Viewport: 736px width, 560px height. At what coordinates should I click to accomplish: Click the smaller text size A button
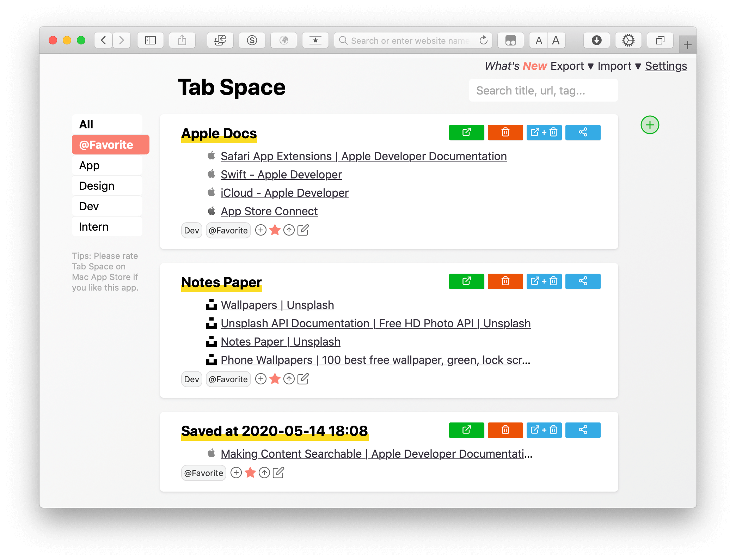coord(539,40)
